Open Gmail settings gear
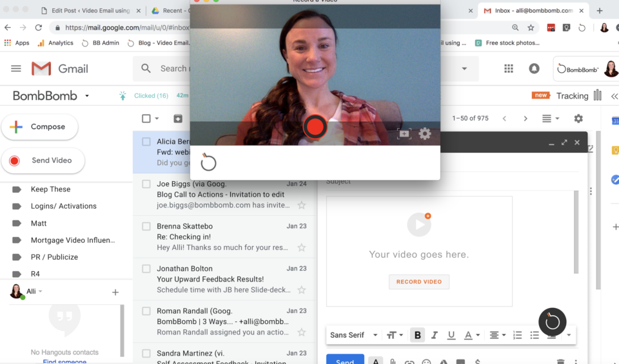 578,119
